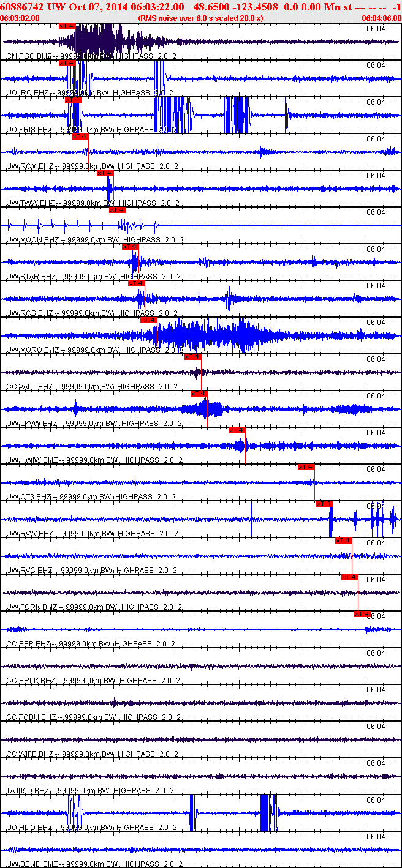
Task: Click the UO FRIS EHZ station label
Action: click(29, 129)
